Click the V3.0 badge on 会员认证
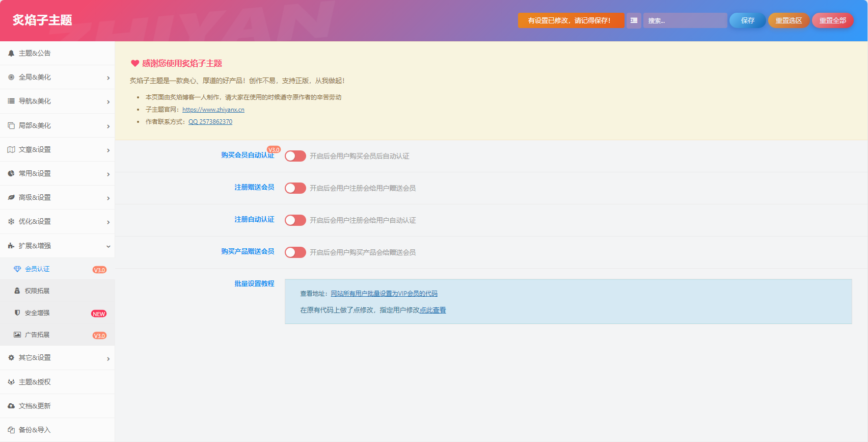Image resolution: width=868 pixels, height=442 pixels. pos(99,270)
